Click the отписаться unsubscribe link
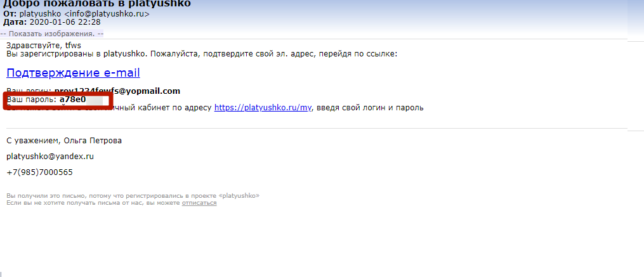 (x=199, y=203)
